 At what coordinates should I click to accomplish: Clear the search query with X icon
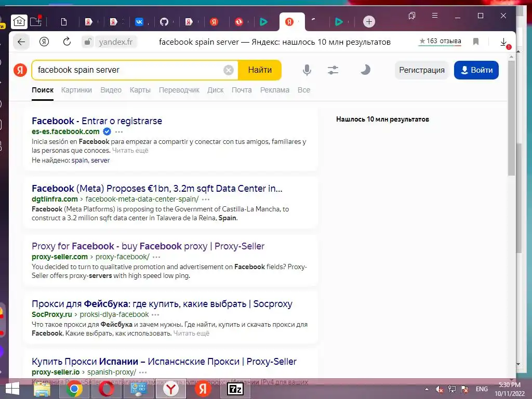(x=229, y=70)
